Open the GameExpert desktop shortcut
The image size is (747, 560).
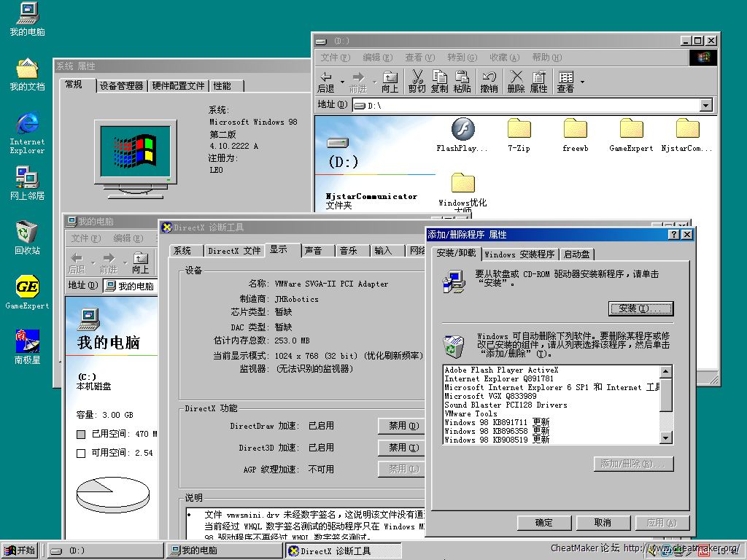[x=27, y=292]
